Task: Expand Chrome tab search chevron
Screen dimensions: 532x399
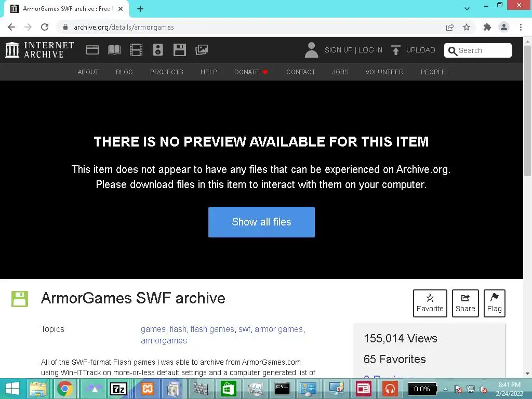Action: [x=467, y=9]
